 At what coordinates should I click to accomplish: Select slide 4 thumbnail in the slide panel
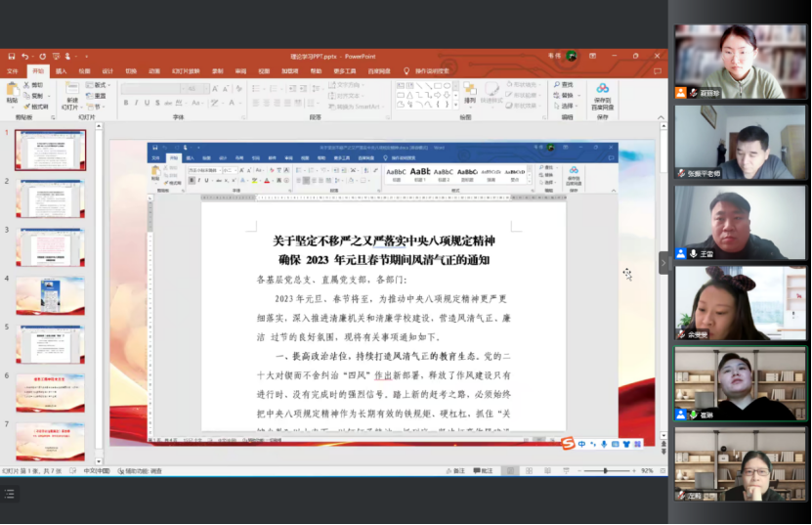pos(50,295)
